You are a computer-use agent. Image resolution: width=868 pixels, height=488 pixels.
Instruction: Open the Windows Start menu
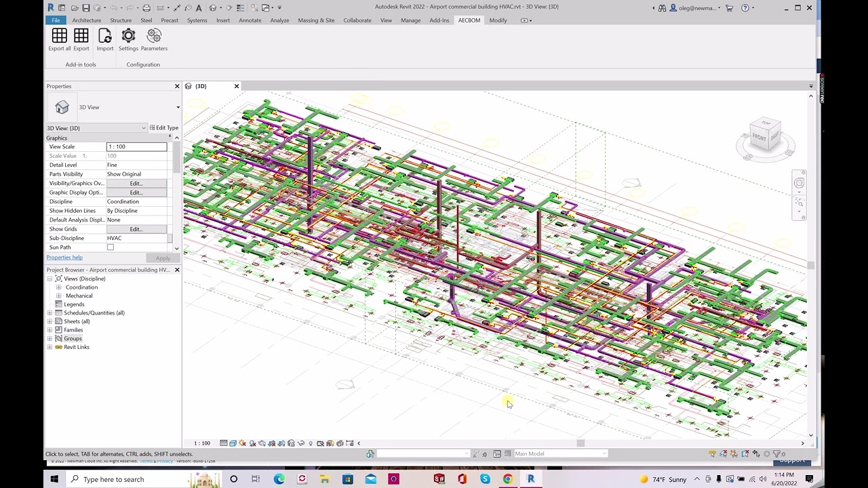click(54, 479)
